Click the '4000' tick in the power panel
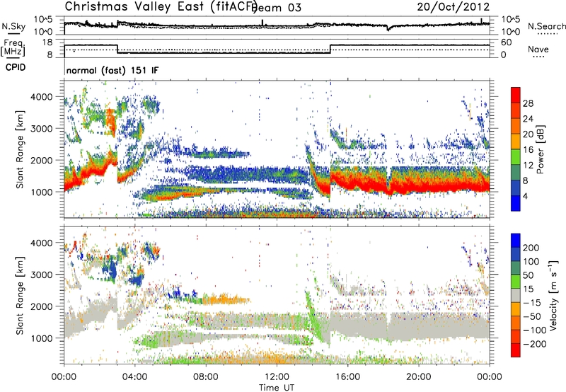 41,97
